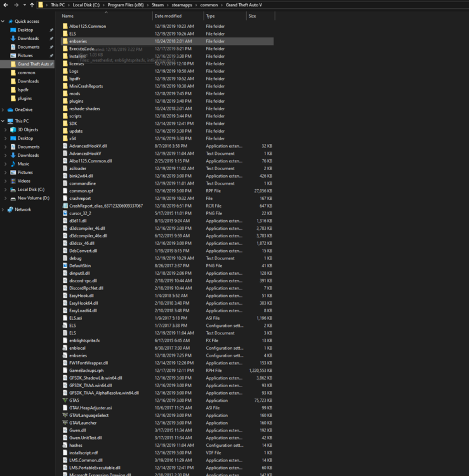469x476 pixels.
Task: Select CrashReport_elias RCR file icon
Action: click(65, 206)
